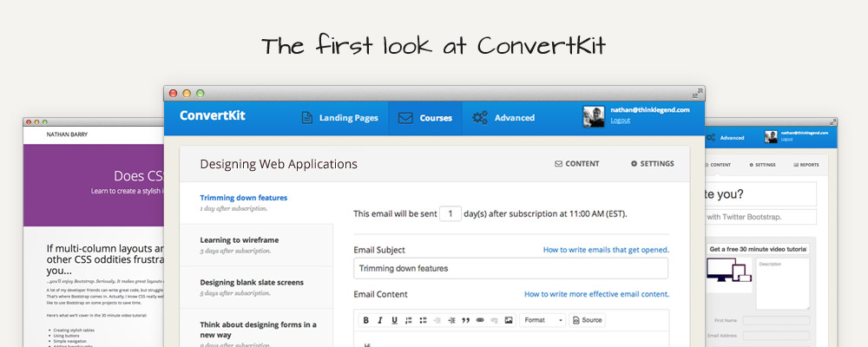Apply italic formatting in email editor
The image size is (868, 347).
381,320
